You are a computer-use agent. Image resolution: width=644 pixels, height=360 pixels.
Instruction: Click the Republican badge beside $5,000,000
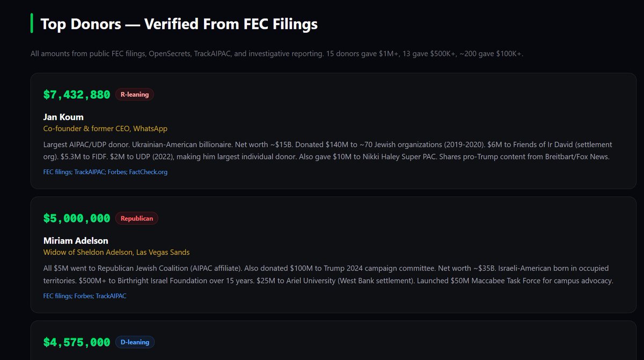click(136, 219)
